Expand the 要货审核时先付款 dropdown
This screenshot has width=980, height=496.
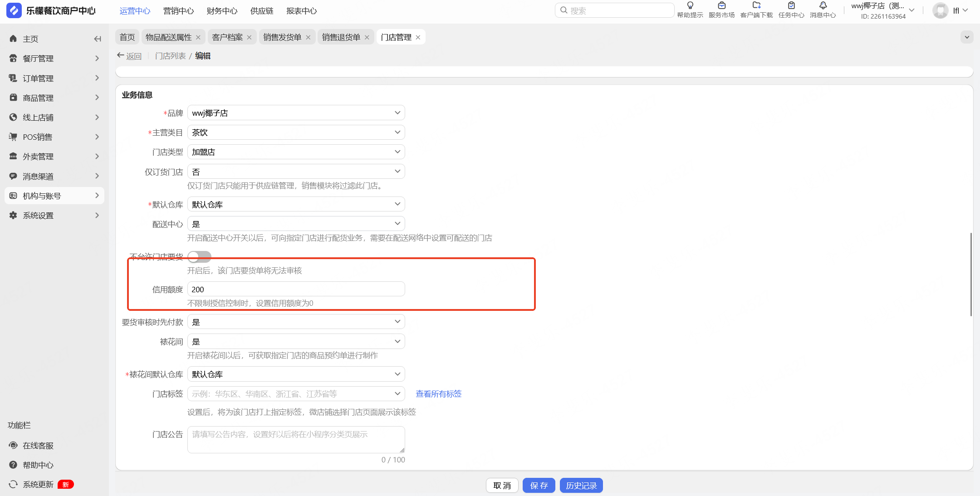(x=296, y=322)
